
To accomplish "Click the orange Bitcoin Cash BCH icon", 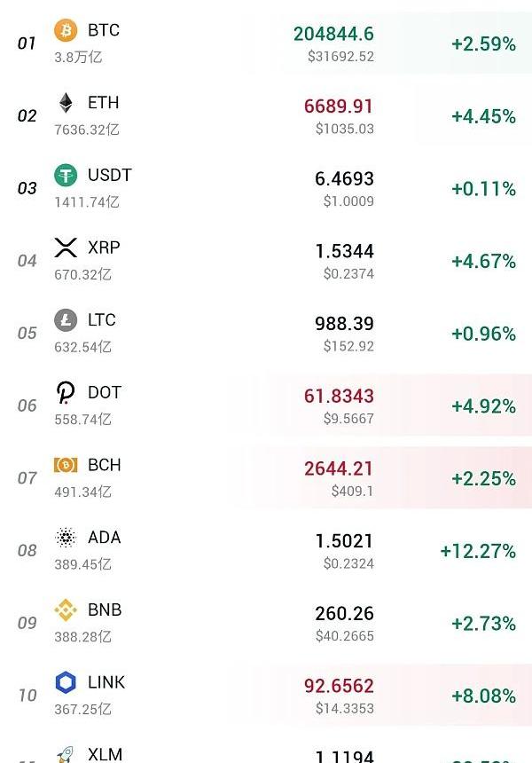I will click(66, 465).
